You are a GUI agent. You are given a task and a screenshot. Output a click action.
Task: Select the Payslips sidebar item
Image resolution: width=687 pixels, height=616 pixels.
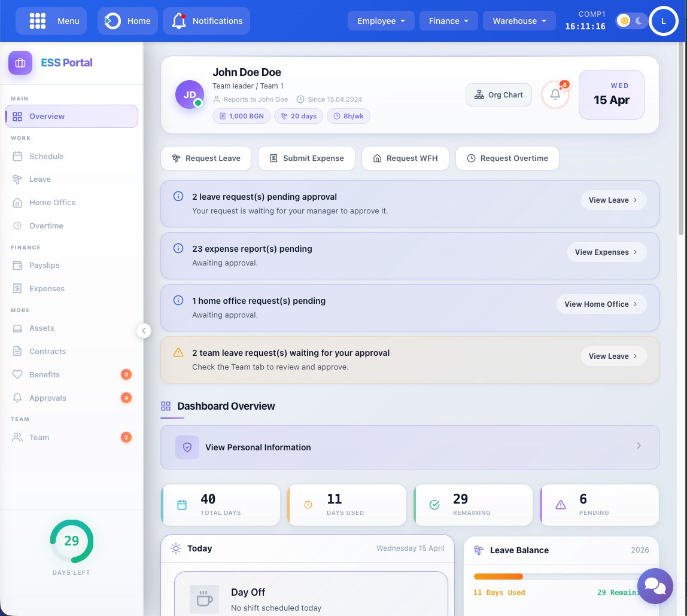click(x=44, y=265)
